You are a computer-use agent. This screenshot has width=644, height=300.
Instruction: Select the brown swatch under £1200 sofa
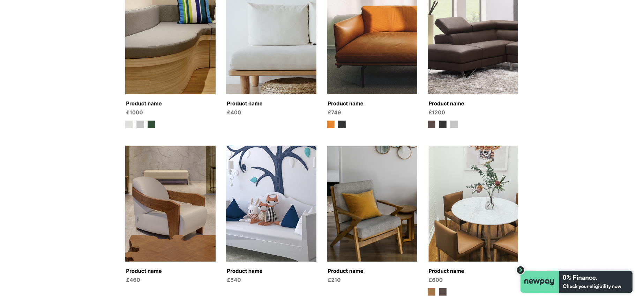pyautogui.click(x=432, y=124)
